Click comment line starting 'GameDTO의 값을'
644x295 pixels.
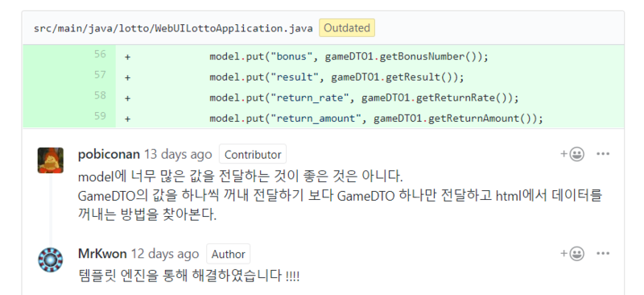(340, 196)
